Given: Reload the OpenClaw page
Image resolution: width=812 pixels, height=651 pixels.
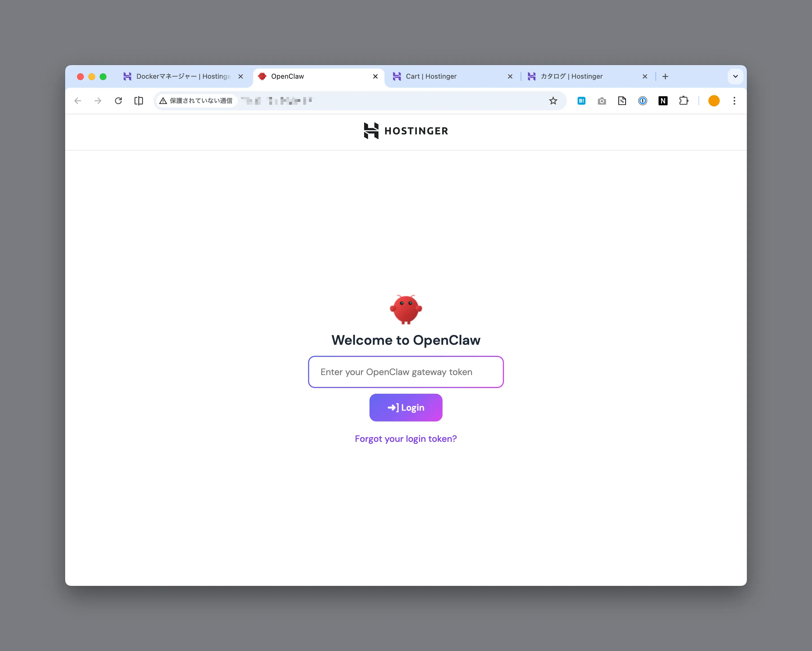Looking at the screenshot, I should [x=118, y=100].
